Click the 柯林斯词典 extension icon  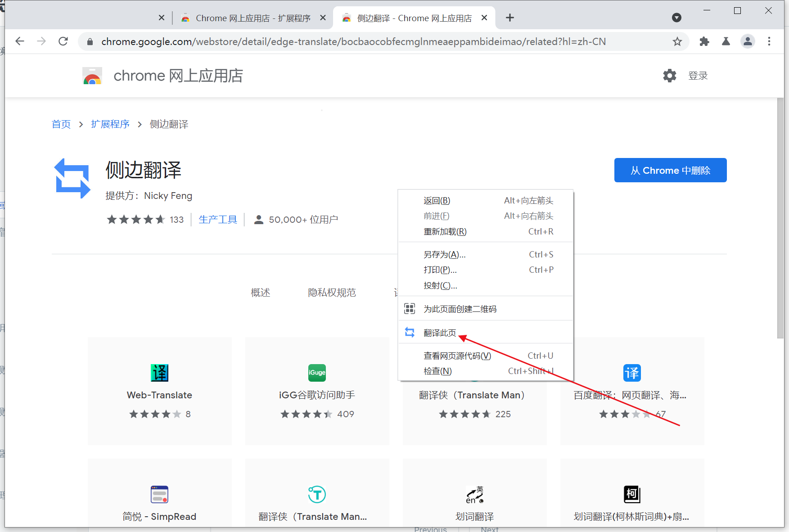(x=632, y=494)
